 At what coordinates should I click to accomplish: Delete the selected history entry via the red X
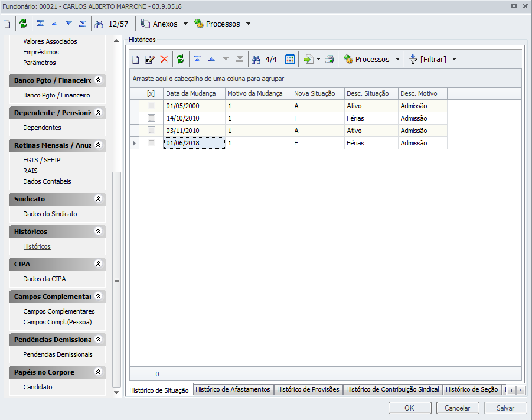coord(164,59)
